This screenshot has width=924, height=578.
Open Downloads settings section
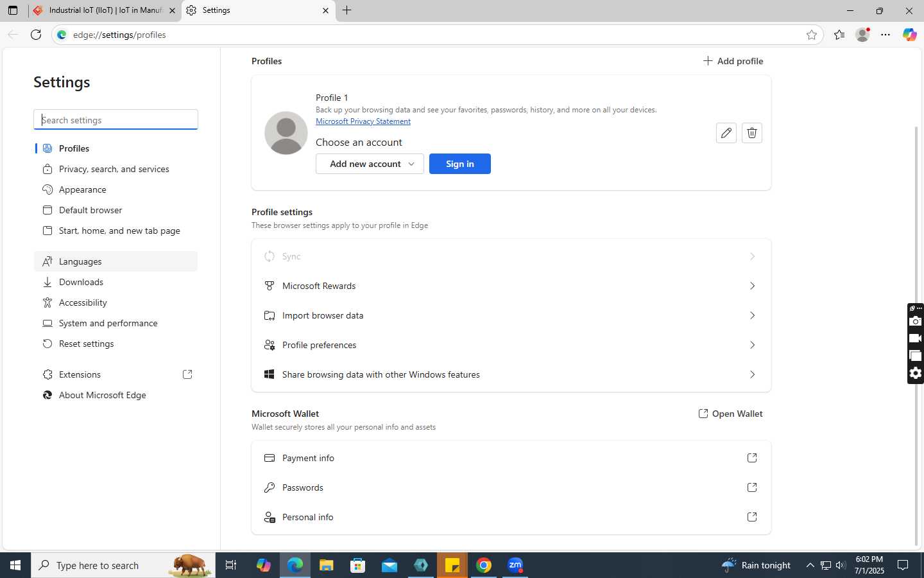116,282
